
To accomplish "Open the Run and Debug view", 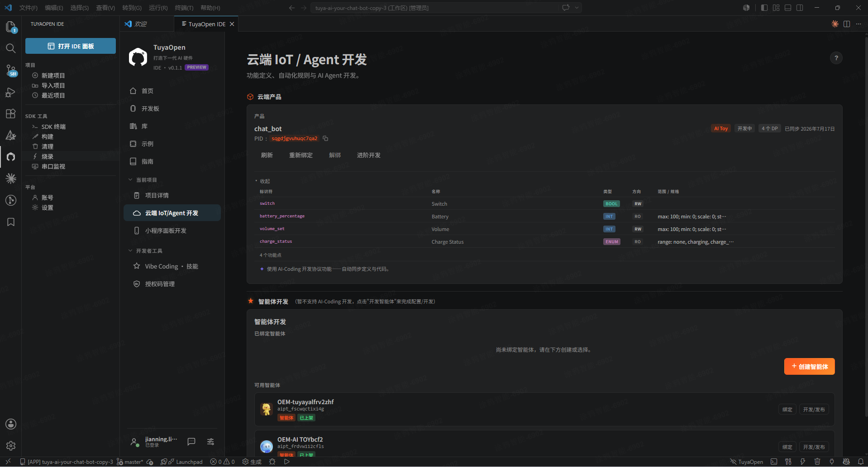I will (x=11, y=92).
